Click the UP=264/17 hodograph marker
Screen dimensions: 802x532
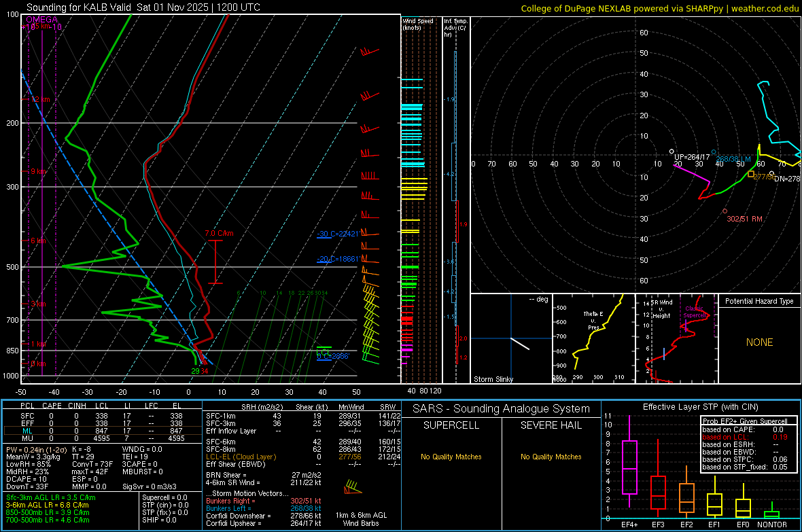pyautogui.click(x=672, y=152)
